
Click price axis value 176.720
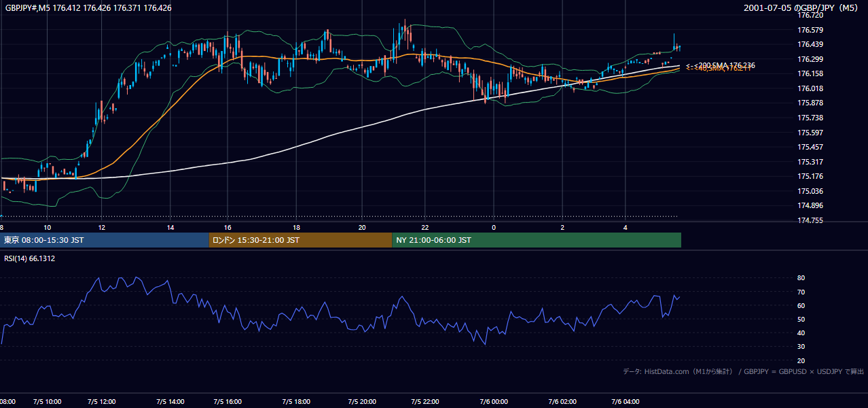point(811,15)
